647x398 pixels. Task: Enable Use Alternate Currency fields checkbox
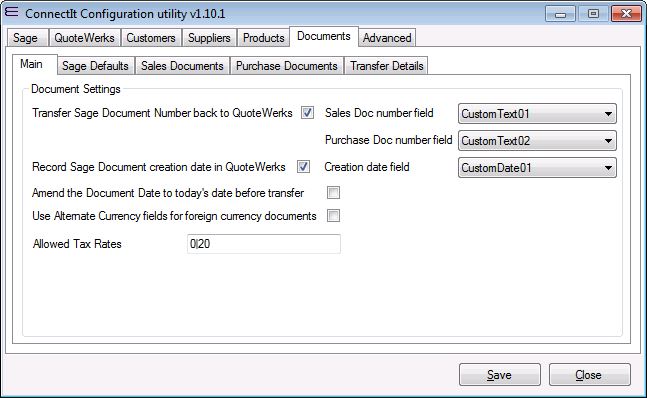coord(333,216)
